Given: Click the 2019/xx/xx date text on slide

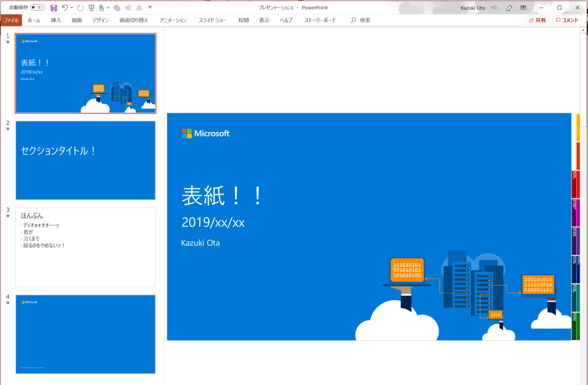Looking at the screenshot, I should pos(213,222).
